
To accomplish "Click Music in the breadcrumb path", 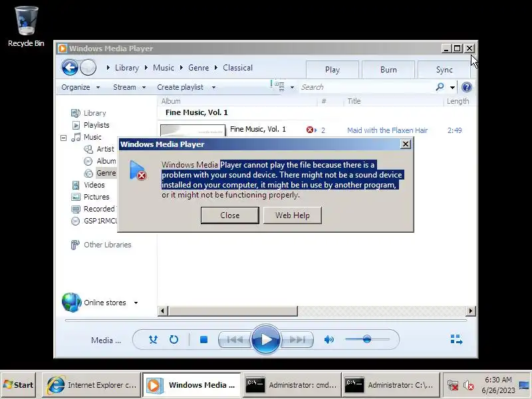I will [x=163, y=68].
